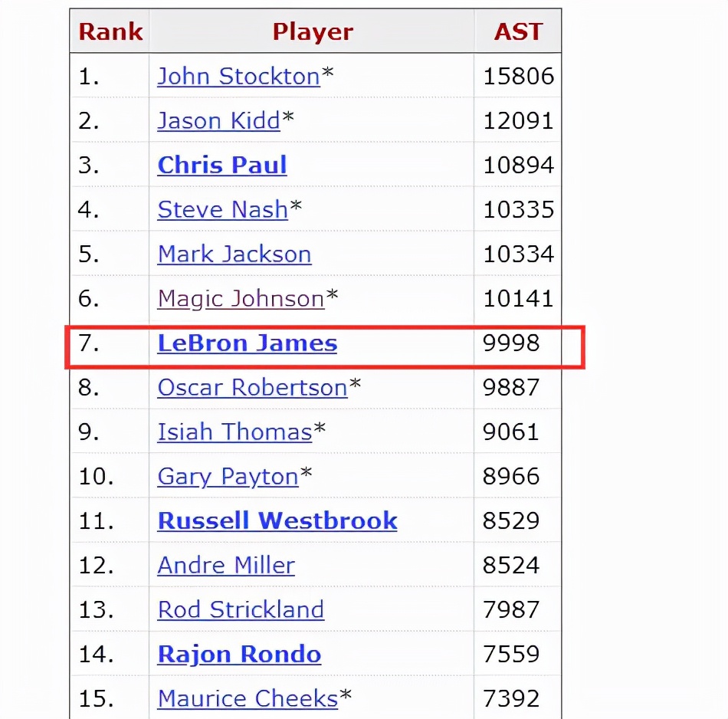Open John Stockton player link

pyautogui.click(x=238, y=76)
